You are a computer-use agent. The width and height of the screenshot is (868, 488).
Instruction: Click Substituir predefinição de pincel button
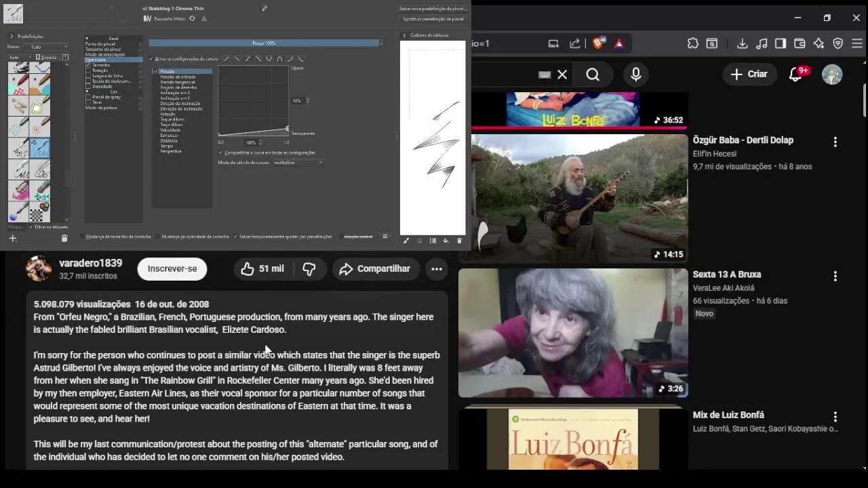click(433, 19)
